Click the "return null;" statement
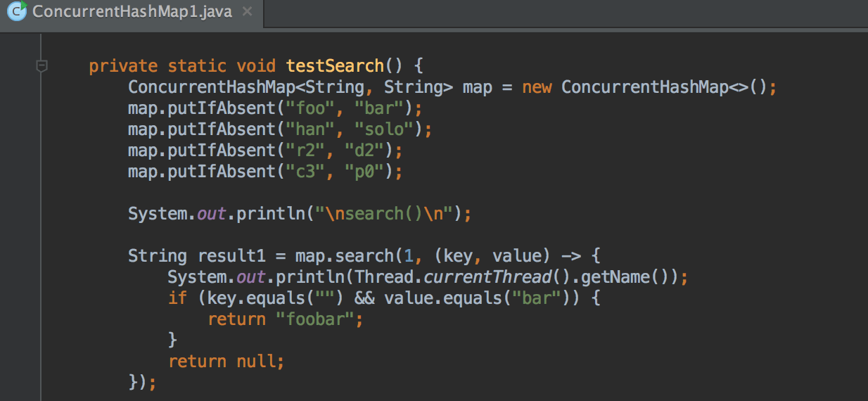Viewport: 868px width, 401px height. (226, 362)
